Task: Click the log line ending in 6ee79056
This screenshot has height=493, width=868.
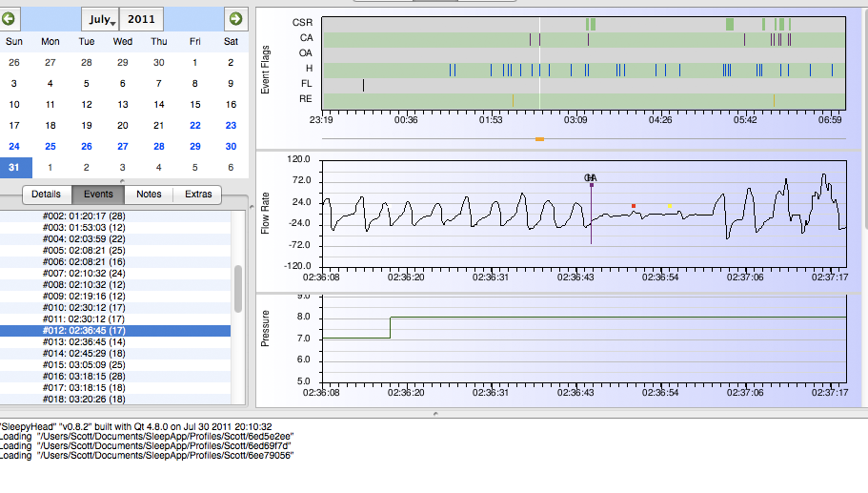Action: (x=147, y=455)
